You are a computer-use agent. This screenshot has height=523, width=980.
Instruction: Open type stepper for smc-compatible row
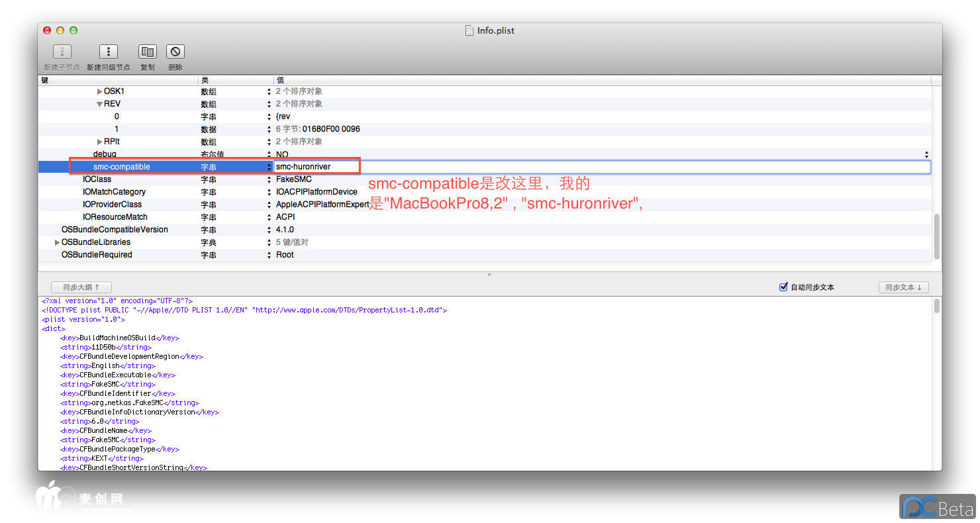tap(269, 167)
